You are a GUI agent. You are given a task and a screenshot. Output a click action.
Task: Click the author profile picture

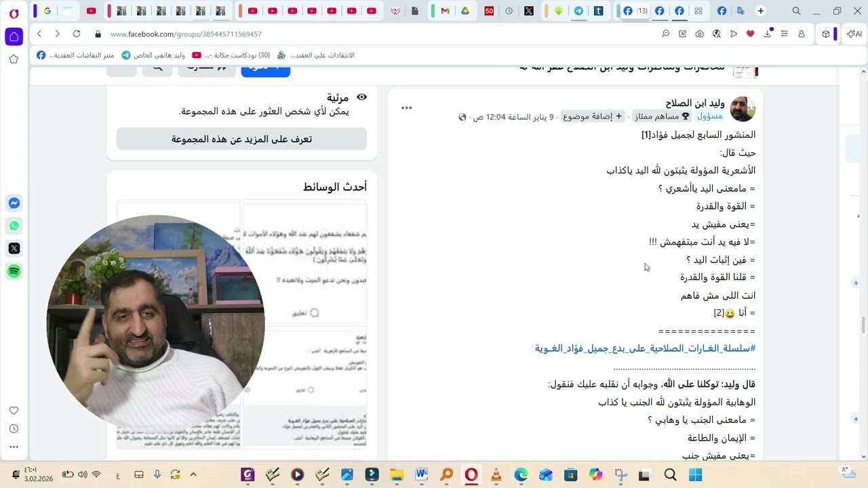(x=743, y=109)
